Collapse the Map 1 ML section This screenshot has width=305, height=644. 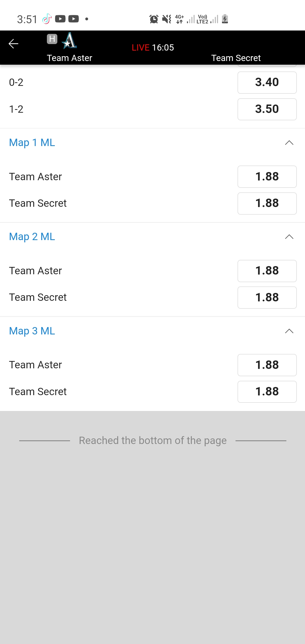click(289, 143)
